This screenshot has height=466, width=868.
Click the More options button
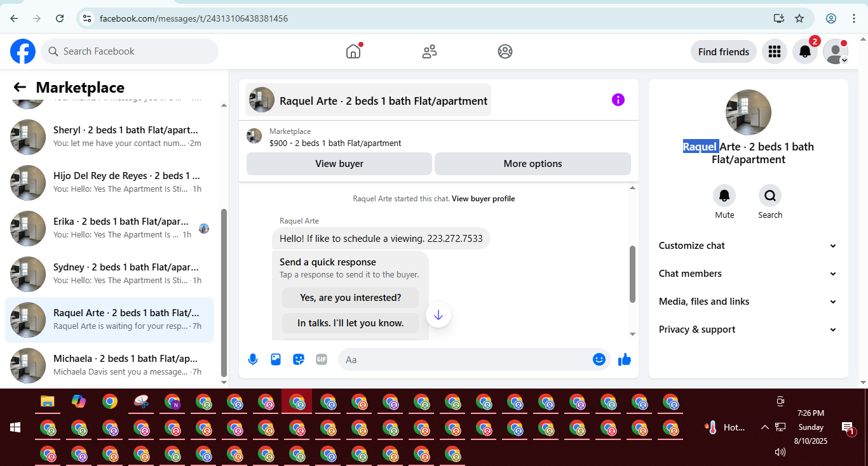[x=532, y=164]
